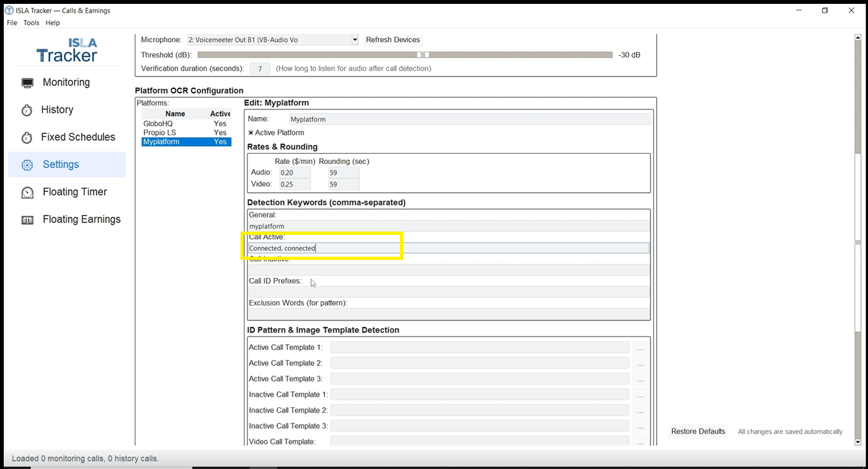868x469 pixels.
Task: Open the File menu
Action: [x=12, y=23]
